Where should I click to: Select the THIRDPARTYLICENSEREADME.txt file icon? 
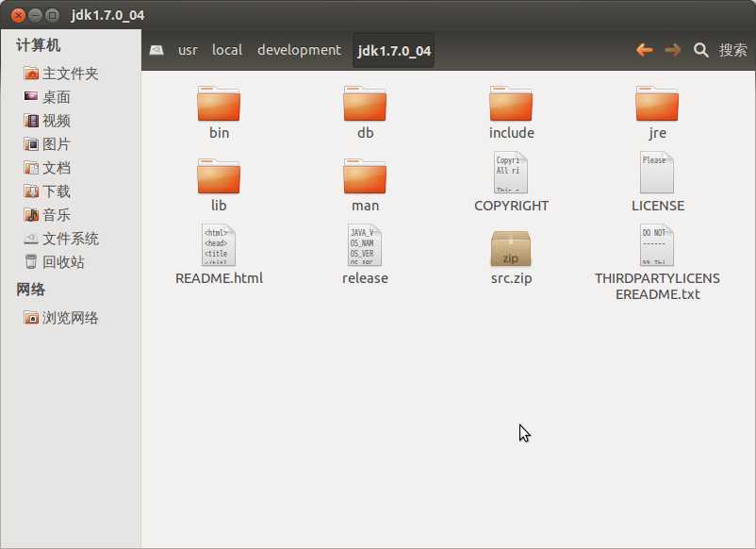657,244
